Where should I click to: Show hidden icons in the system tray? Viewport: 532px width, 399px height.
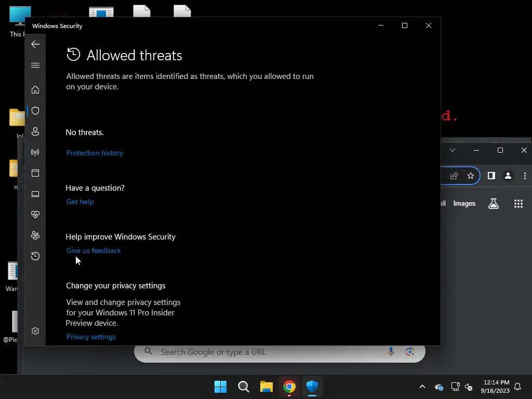(x=422, y=387)
